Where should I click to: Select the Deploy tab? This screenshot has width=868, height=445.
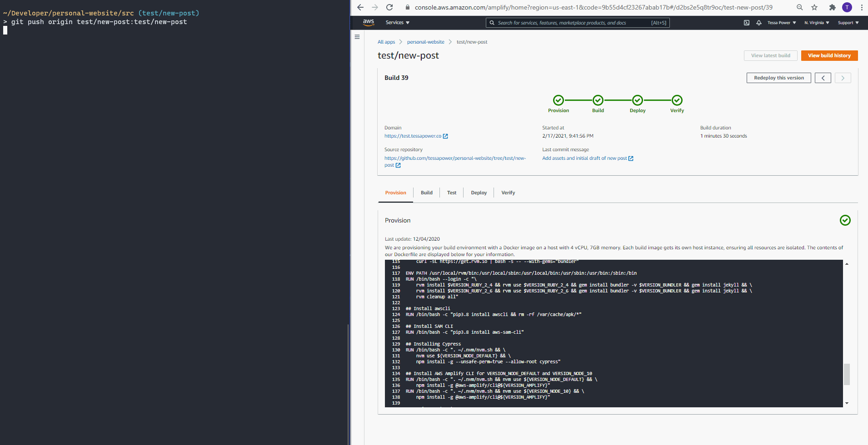click(479, 193)
